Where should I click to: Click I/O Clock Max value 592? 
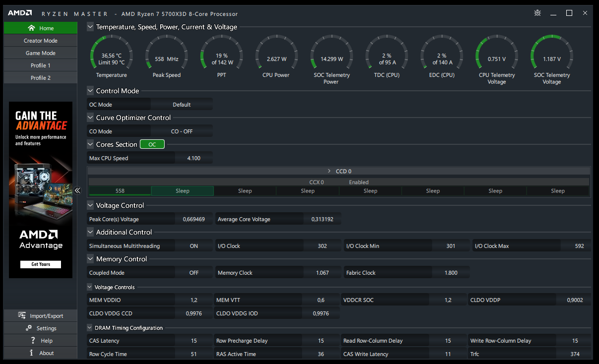pos(579,246)
